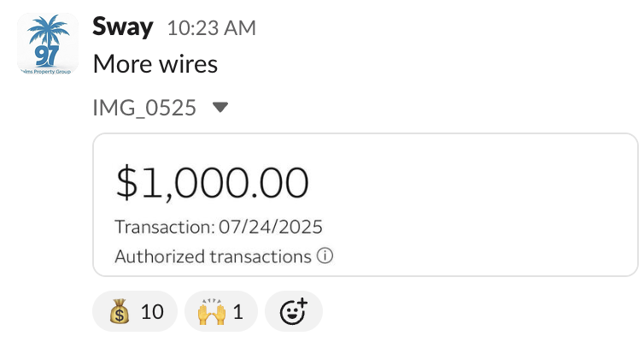Click the IMG_0525 file name
644x342 pixels.
pyautogui.click(x=144, y=108)
